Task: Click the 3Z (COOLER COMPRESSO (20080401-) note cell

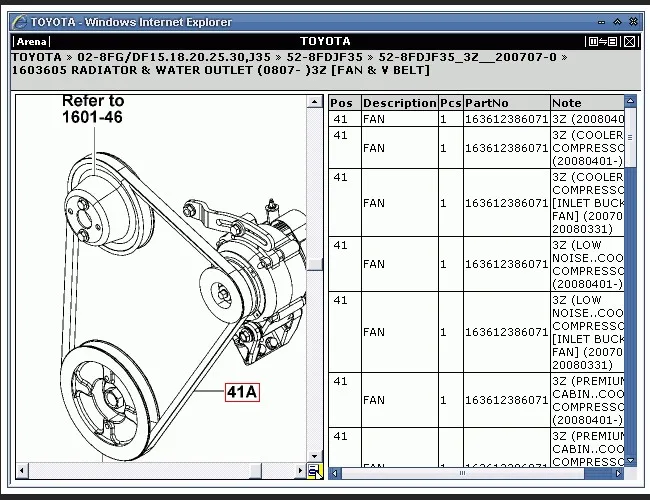Action: (x=587, y=148)
